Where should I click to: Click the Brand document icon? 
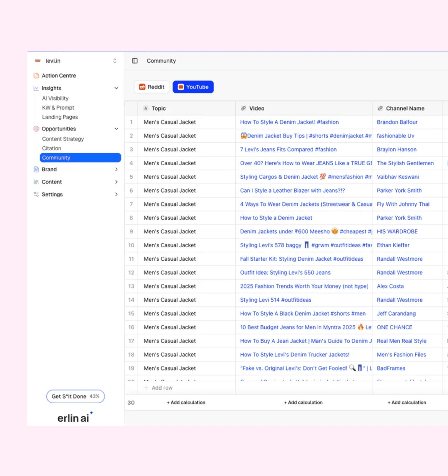click(36, 169)
